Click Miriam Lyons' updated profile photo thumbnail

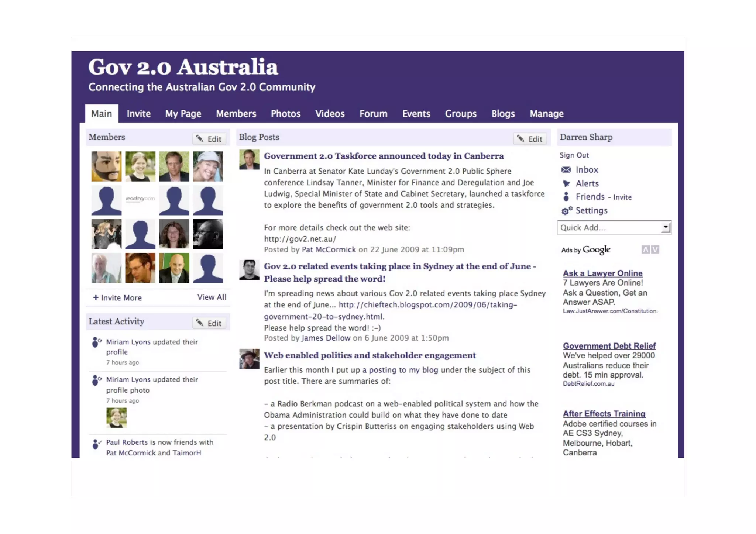coord(116,417)
